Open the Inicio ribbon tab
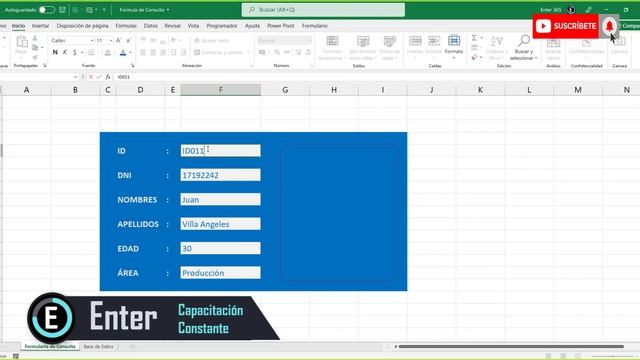Screen dimensions: 640x360 pos(18,26)
